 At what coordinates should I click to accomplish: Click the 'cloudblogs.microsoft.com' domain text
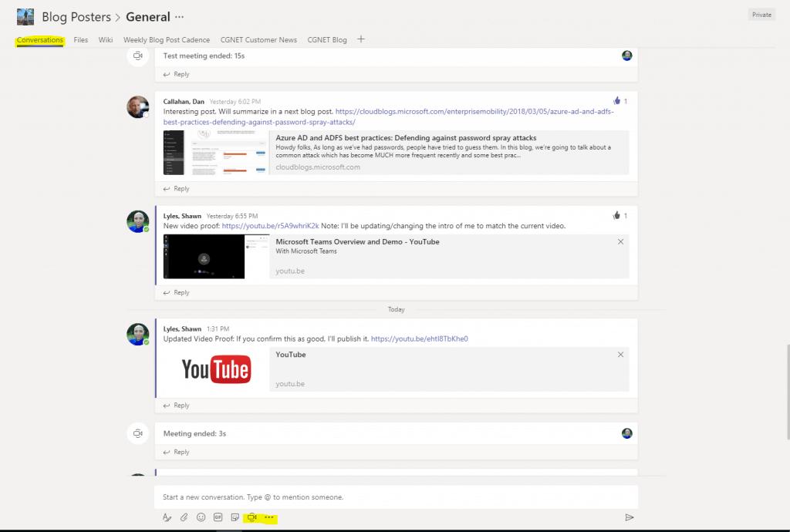tap(318, 167)
